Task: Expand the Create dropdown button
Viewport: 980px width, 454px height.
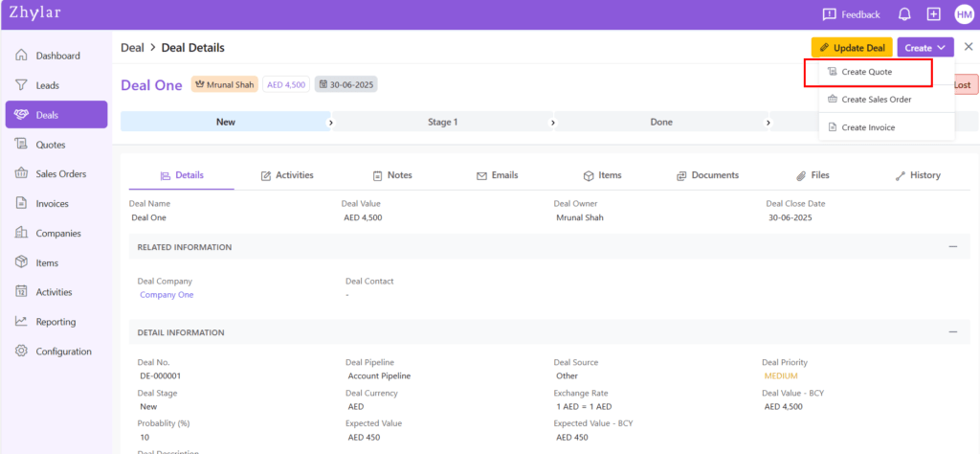Action: pos(924,48)
